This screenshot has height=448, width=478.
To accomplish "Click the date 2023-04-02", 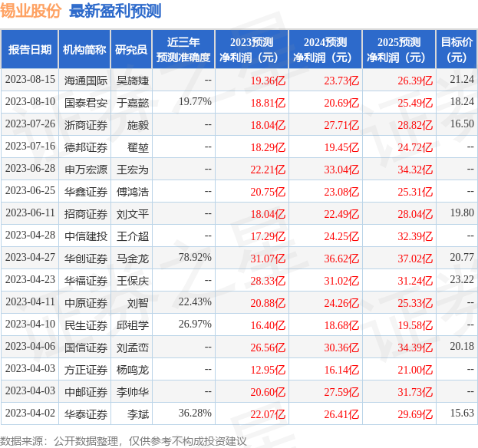I will [30, 413].
